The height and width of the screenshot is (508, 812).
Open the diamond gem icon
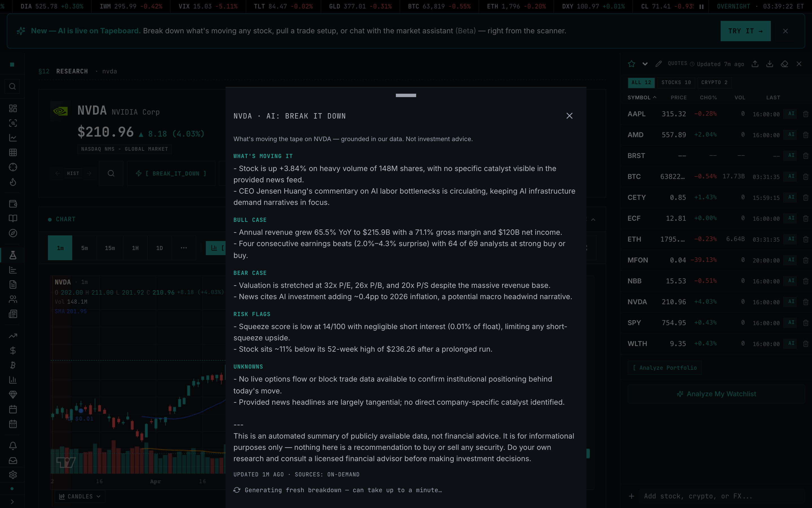[x=13, y=395]
